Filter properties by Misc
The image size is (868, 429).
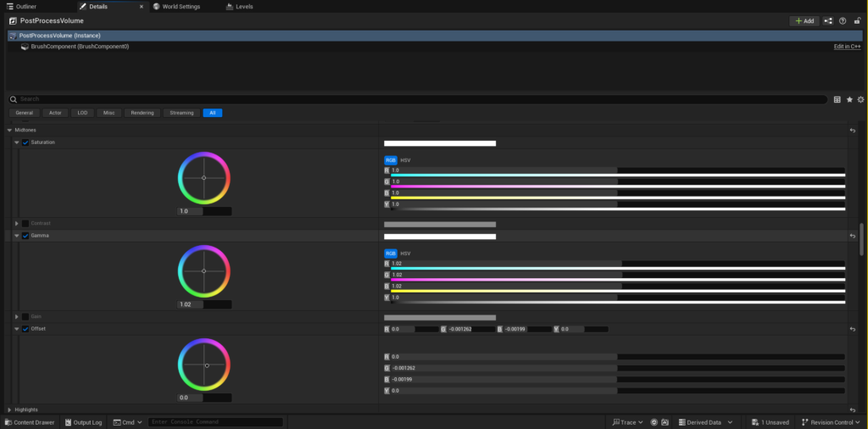(109, 113)
